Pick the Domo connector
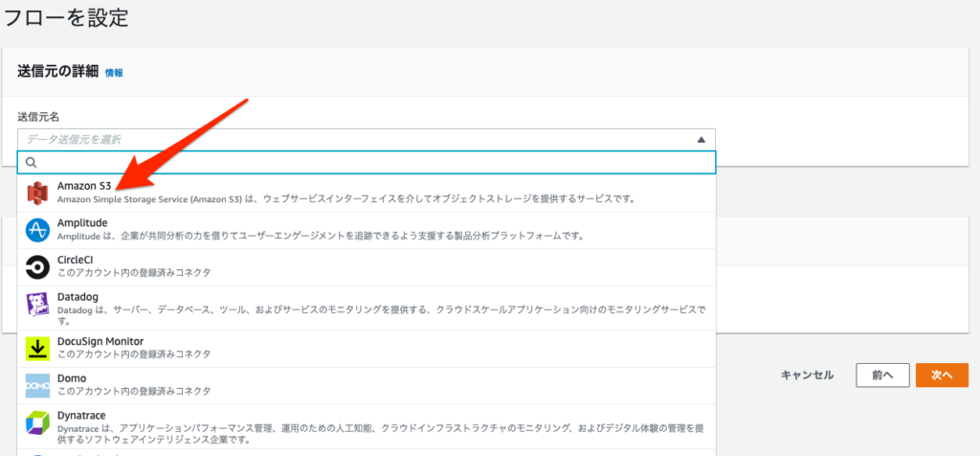Screen dimensions: 980x456 pyautogui.click(x=367, y=386)
